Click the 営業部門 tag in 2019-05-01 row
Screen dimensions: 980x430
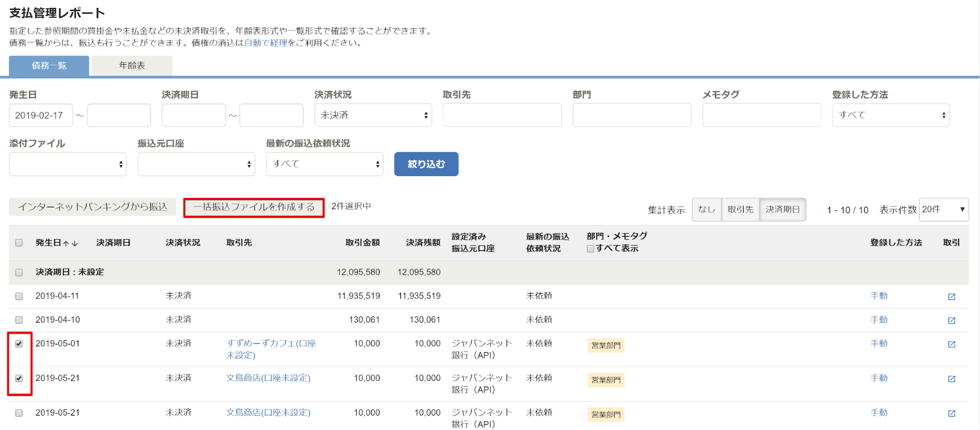606,345
